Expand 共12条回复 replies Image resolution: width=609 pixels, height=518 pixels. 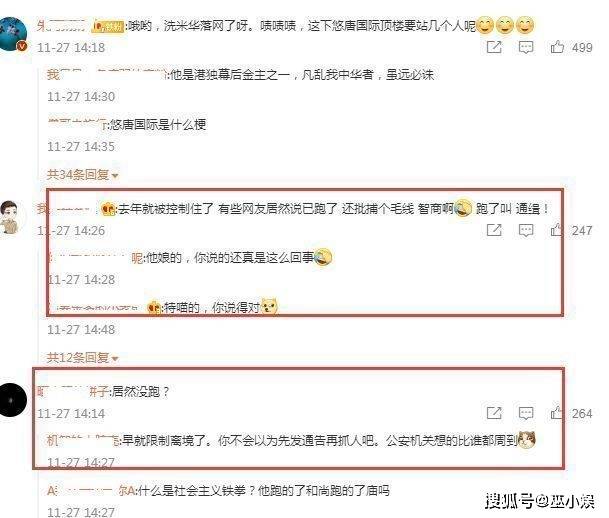[82, 358]
